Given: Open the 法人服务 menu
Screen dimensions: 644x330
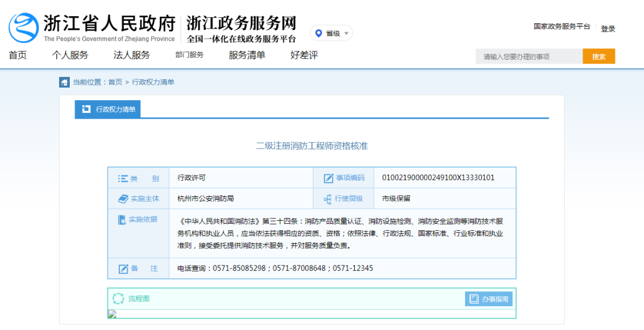Looking at the screenshot, I should [132, 55].
